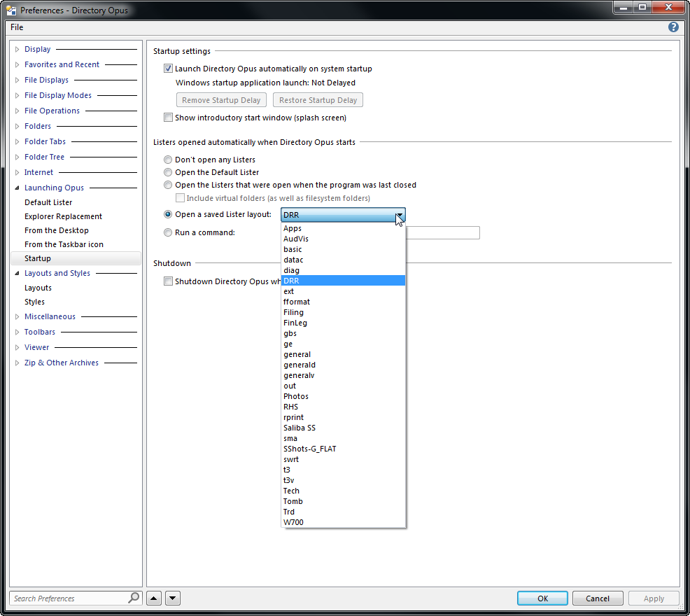Expand the Folder Tabs category

pyautogui.click(x=17, y=142)
